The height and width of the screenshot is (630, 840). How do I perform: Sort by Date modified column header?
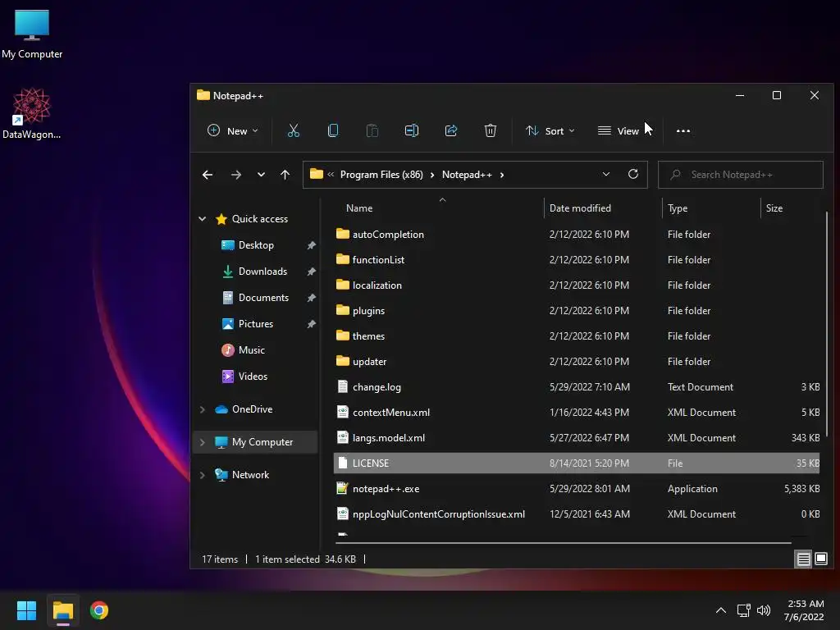click(x=580, y=208)
